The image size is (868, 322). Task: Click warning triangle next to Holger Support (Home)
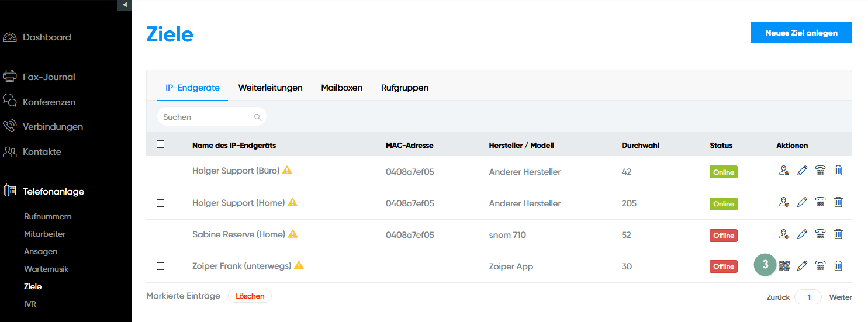click(293, 202)
